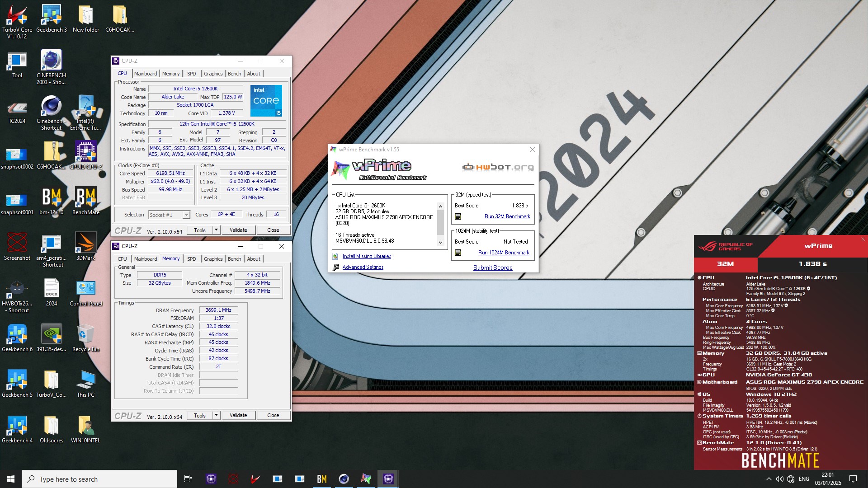Launch Intel Extreme Tuning shortcut
Image resolution: width=868 pixels, height=488 pixels.
point(86,113)
